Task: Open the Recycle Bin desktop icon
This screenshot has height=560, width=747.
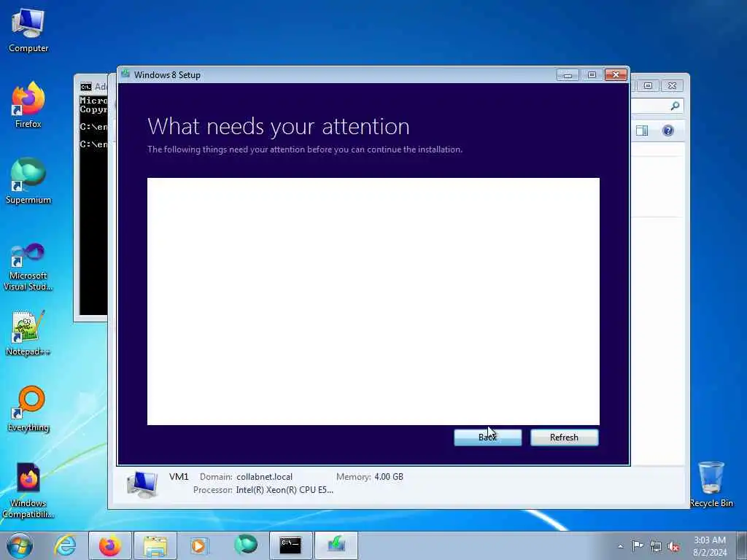Action: [711, 484]
